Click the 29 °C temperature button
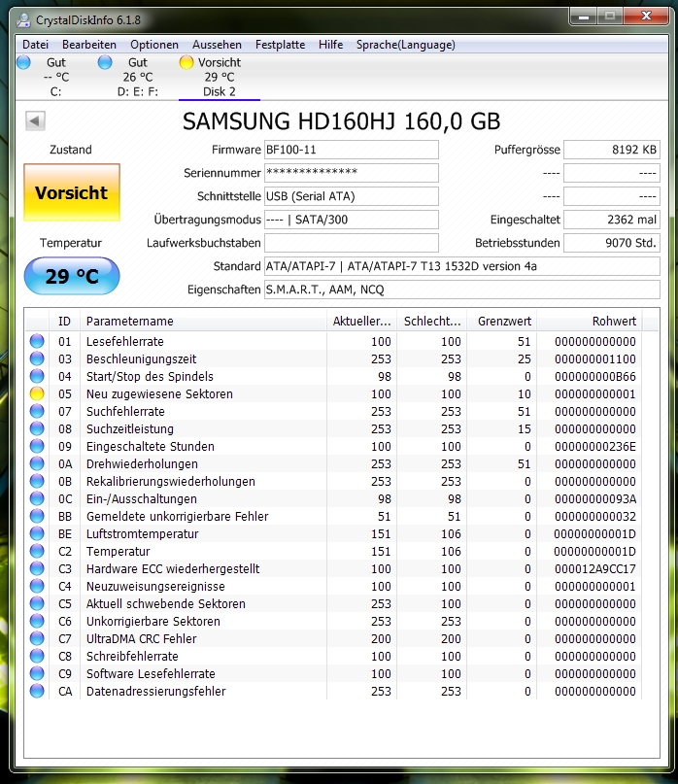The width and height of the screenshot is (678, 784). click(x=72, y=276)
